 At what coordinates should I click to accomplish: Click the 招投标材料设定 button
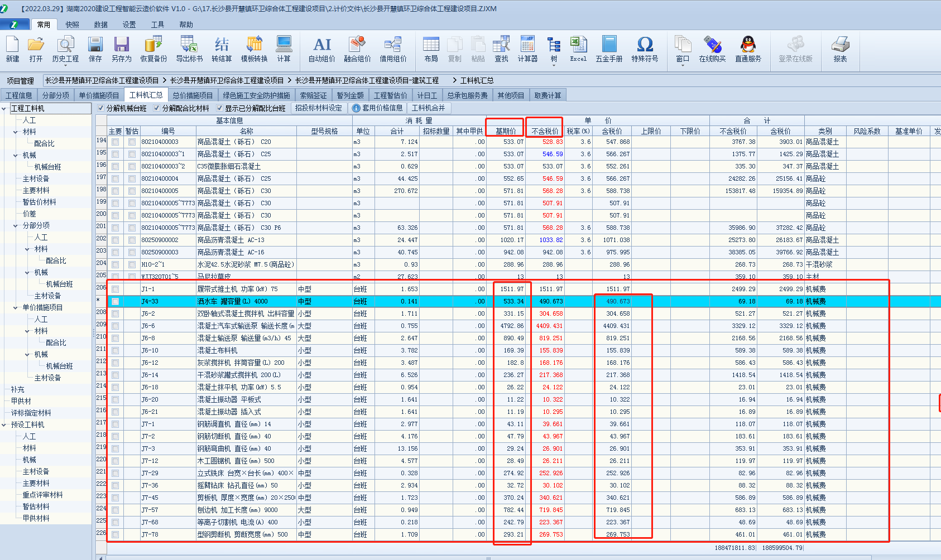click(318, 108)
